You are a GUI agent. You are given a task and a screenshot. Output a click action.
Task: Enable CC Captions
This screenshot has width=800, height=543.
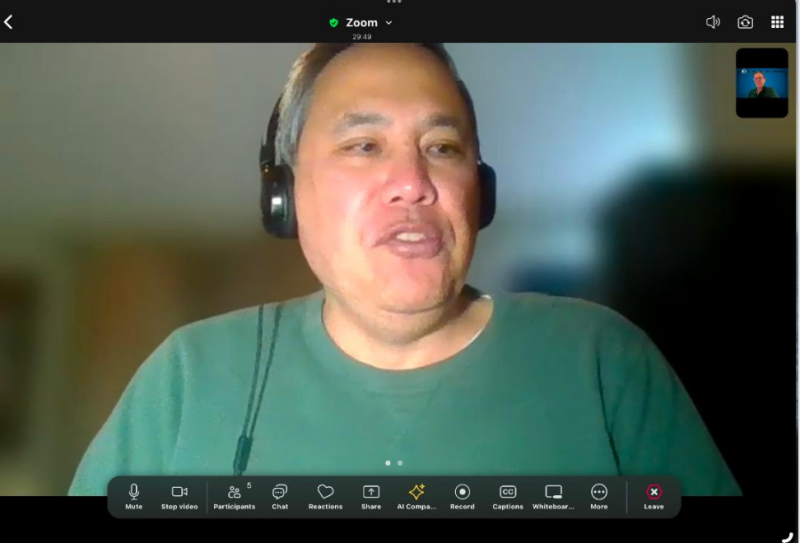click(508, 497)
